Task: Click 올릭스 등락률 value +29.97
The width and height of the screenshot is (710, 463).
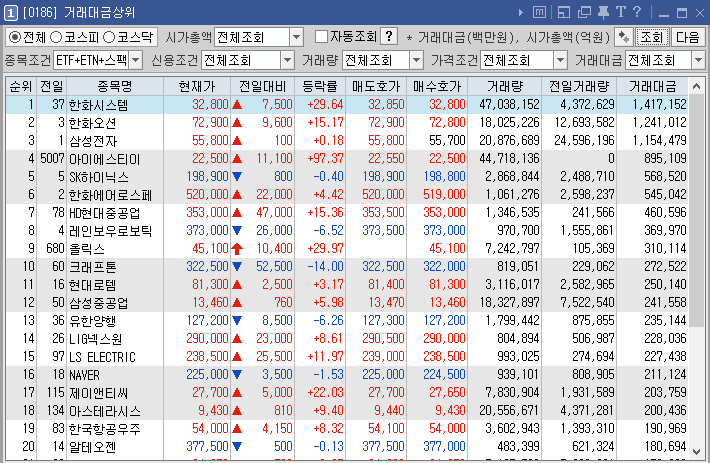Action: coord(325,248)
